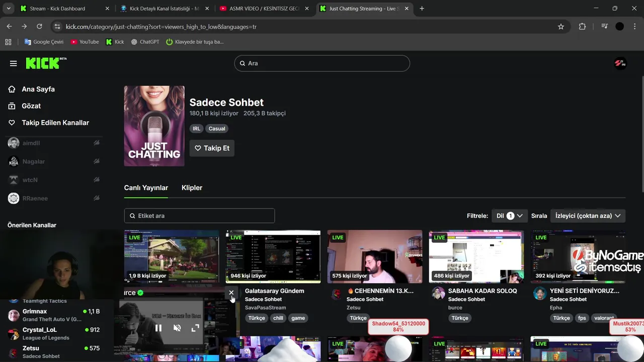
Task: Switch to Klipler tab
Action: click(192, 188)
